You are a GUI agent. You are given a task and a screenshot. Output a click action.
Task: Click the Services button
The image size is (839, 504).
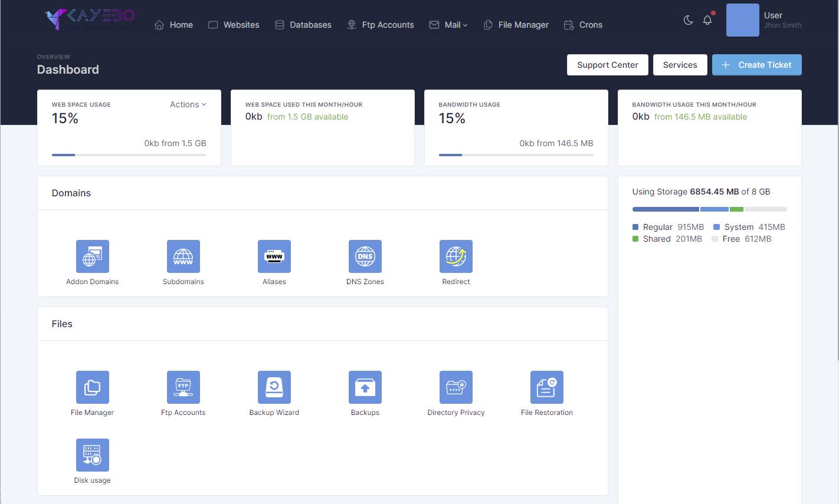tap(680, 65)
